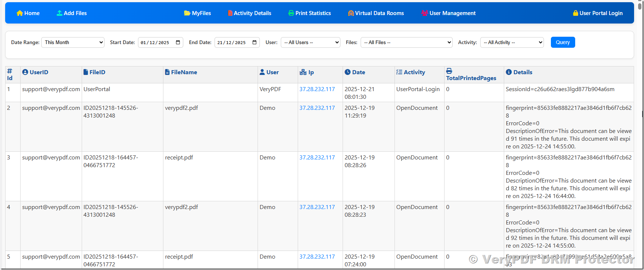
Task: Click the Print Statistics printer icon
Action: (291, 13)
